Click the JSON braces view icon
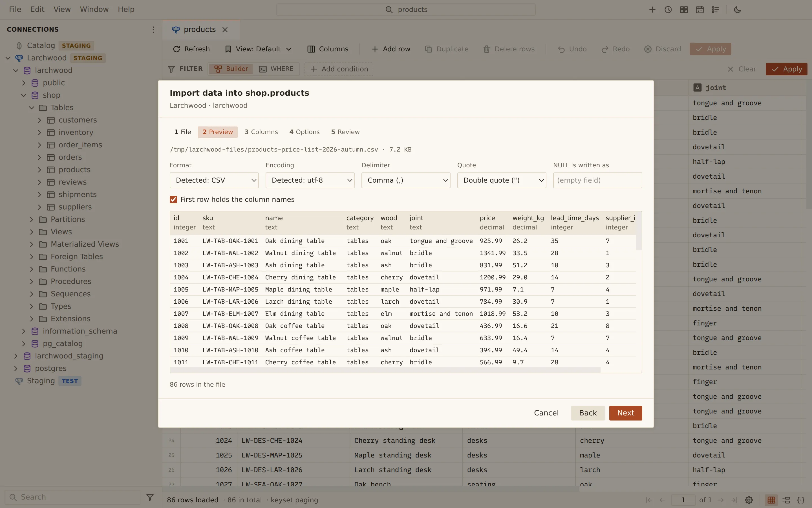 [x=801, y=500]
